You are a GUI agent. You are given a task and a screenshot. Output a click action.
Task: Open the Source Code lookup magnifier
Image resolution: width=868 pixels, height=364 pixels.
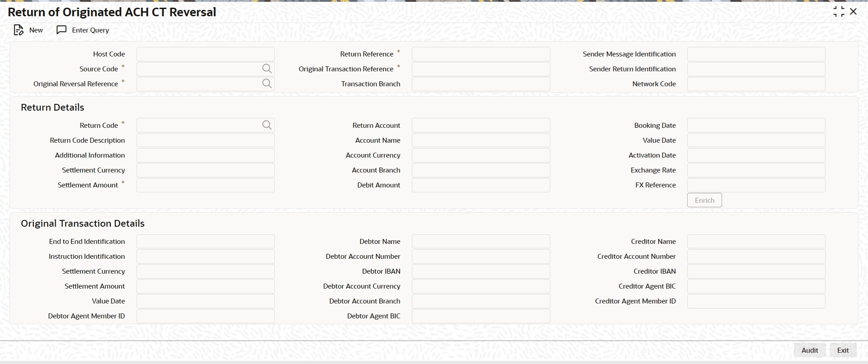tap(267, 69)
